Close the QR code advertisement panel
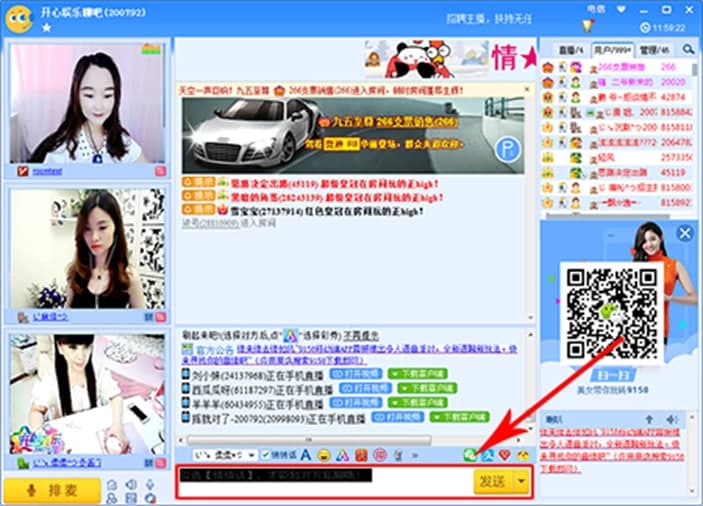Screen dimensions: 703x506 [x=685, y=234]
